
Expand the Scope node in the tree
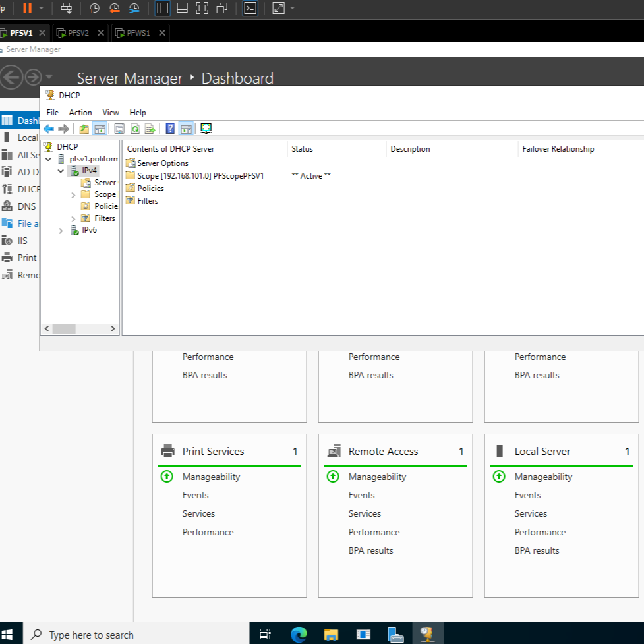(73, 195)
